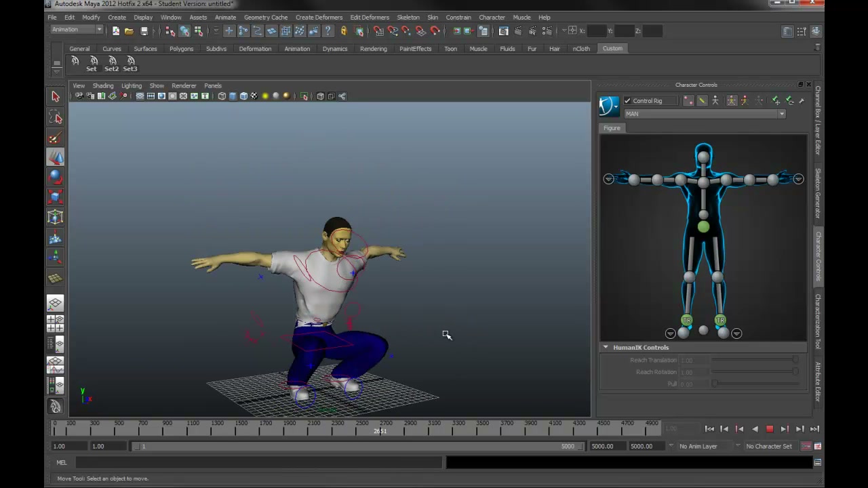Switch to single perspective view layout
868x488 pixels.
click(56, 303)
